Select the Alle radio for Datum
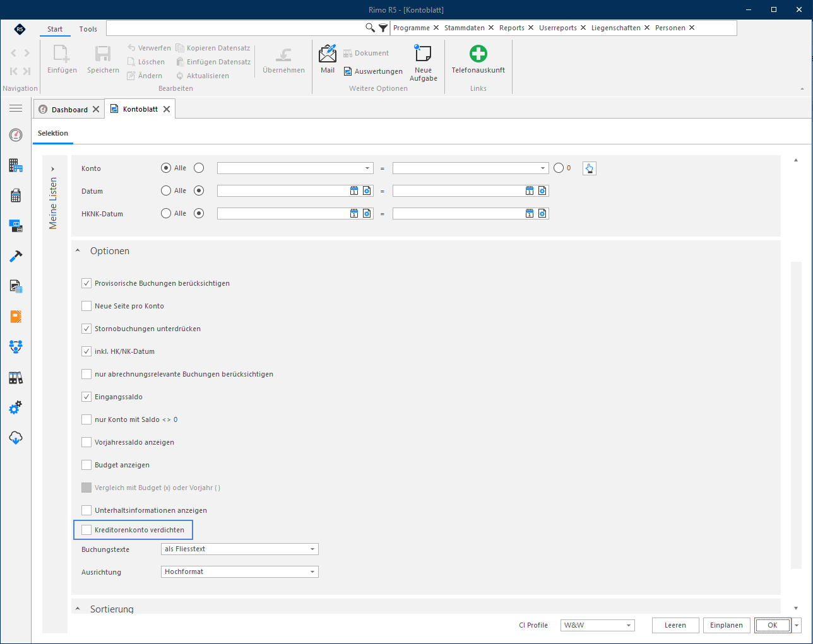The height and width of the screenshot is (644, 813). [x=166, y=190]
